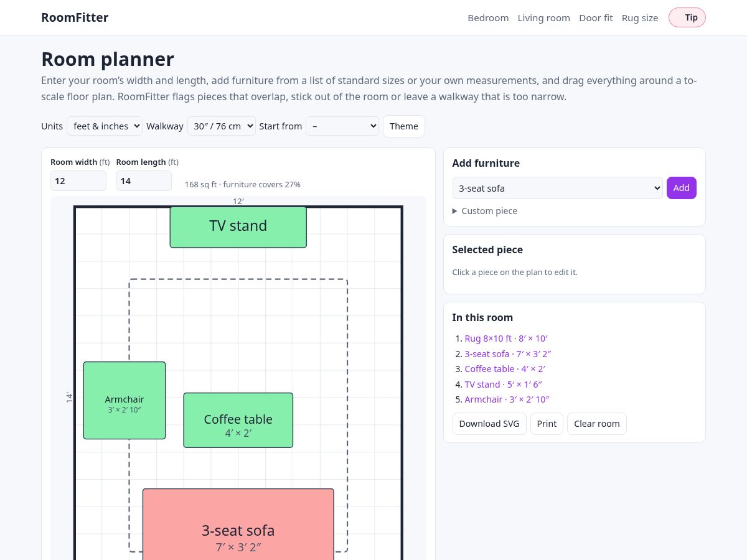Click the Armchair list entry
747x560 pixels.
pyautogui.click(x=507, y=399)
